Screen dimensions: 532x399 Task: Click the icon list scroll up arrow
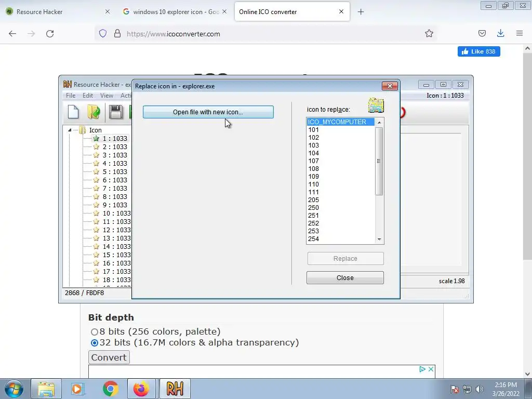[x=379, y=122]
